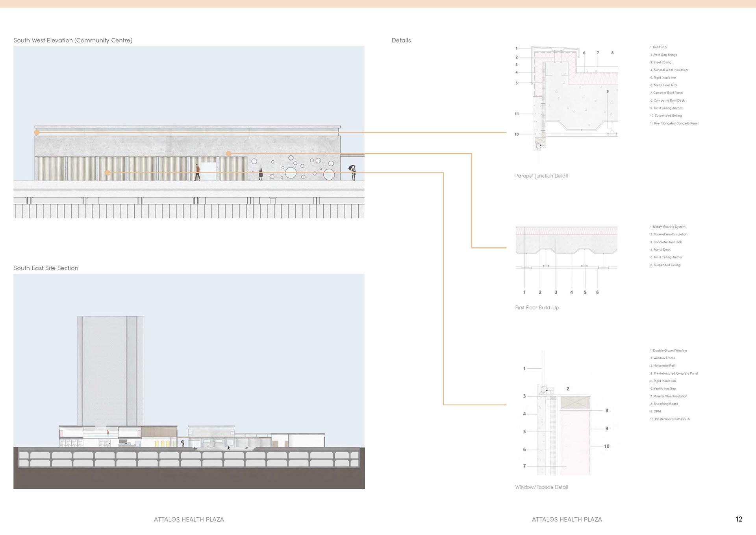This screenshot has width=756, height=535.
Task: Click the '1. Nora flooring System' legend entry
Action: 667,227
